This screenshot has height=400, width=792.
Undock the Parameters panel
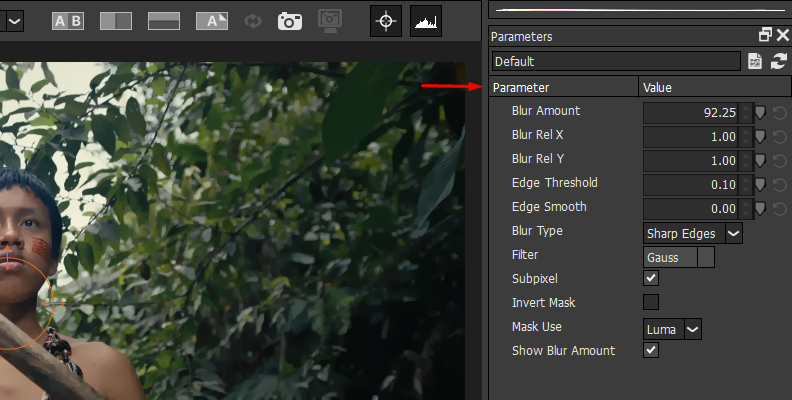click(765, 35)
